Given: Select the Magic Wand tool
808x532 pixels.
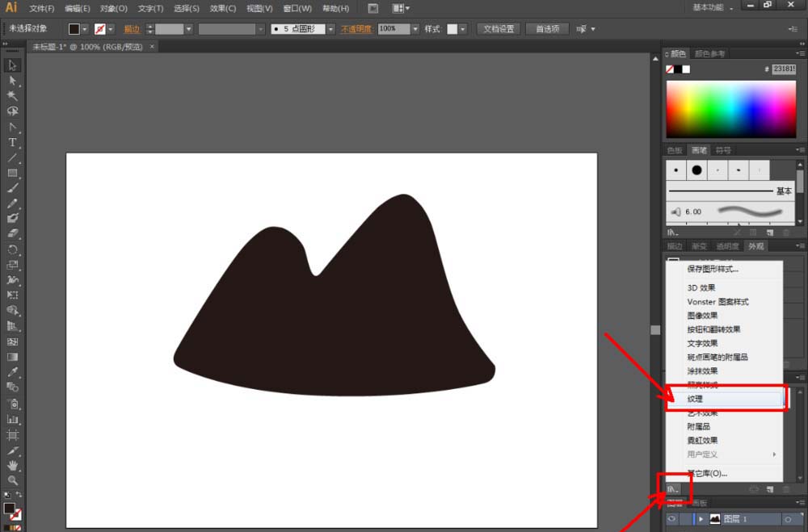Looking at the screenshot, I should click(x=12, y=96).
